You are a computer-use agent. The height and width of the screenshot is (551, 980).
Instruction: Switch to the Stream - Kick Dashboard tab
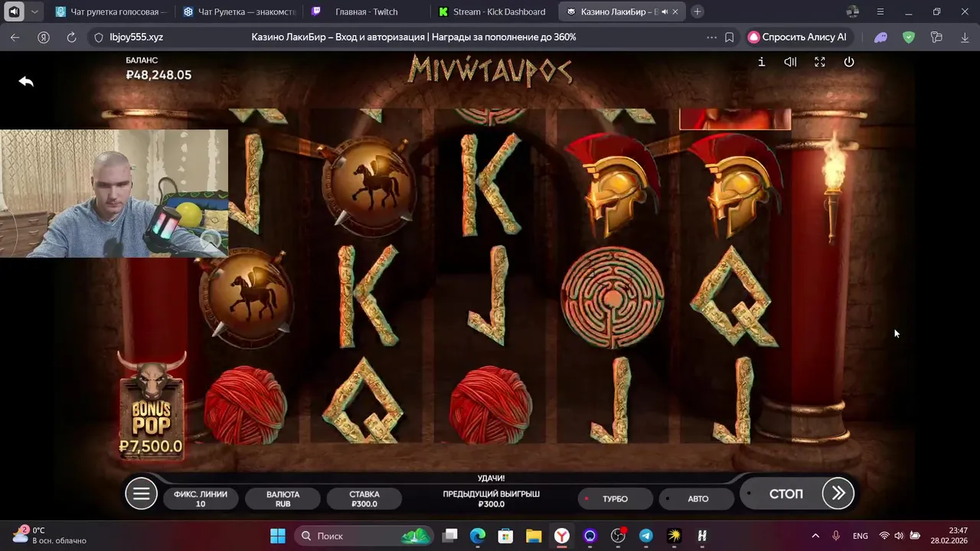point(493,11)
